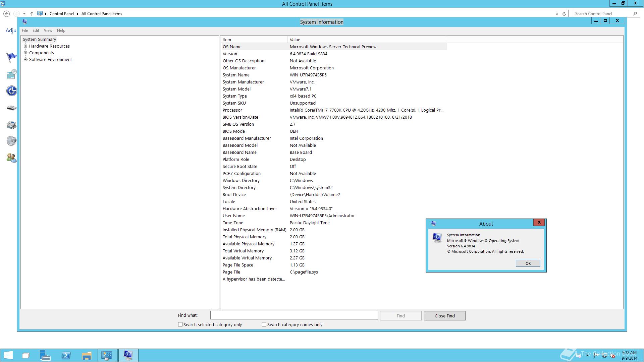The width and height of the screenshot is (644, 362).
Task: Select the 'A hypervisor has been detecte...' row
Action: [334, 279]
